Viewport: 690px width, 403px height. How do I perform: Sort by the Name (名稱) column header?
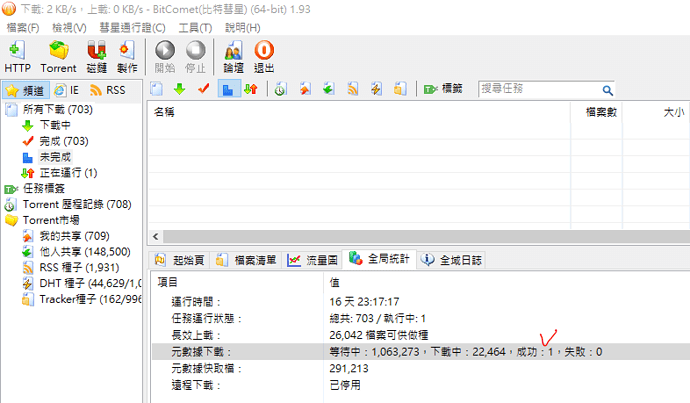(x=359, y=112)
